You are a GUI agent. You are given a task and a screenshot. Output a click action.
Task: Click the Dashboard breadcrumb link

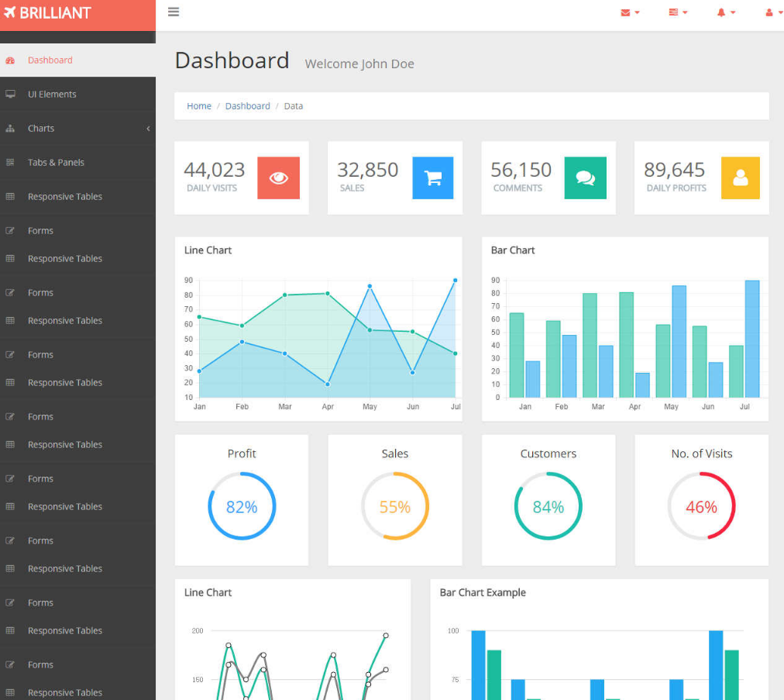click(x=248, y=106)
